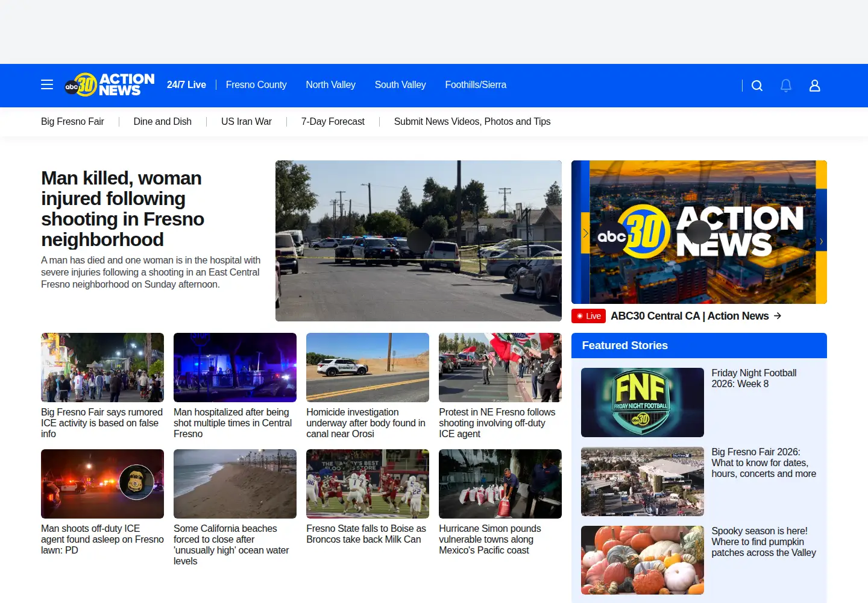Open the FNF Friday Night Football thumbnail

(643, 402)
